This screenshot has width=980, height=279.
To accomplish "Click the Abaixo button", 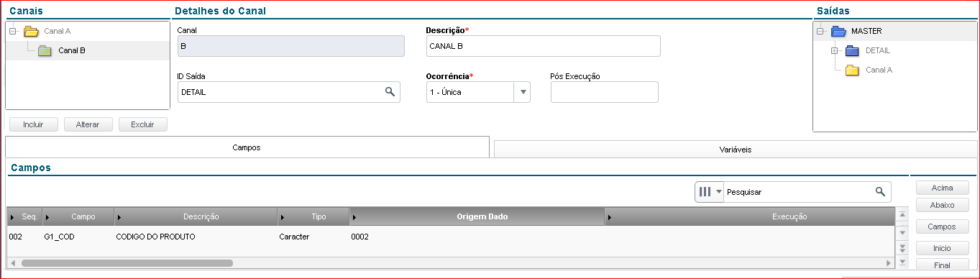I will 942,205.
